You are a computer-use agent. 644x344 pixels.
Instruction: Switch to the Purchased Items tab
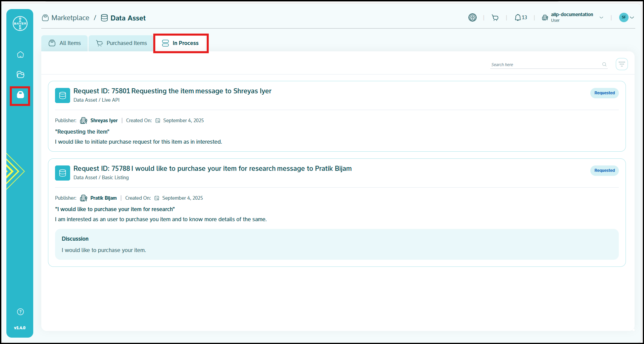pyautogui.click(x=121, y=43)
